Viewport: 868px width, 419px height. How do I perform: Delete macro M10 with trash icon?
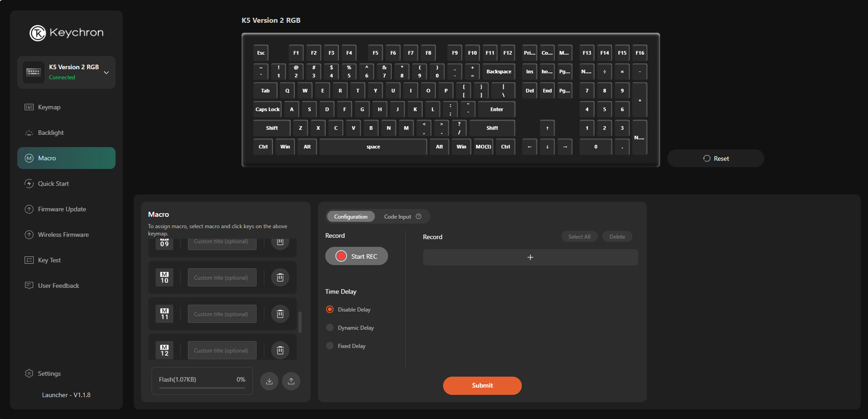[x=280, y=277]
